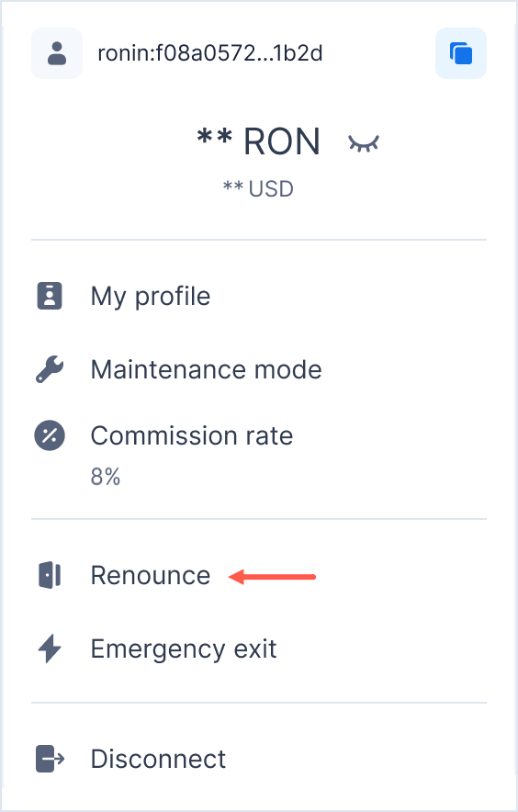Click the hidden USD balance value
The width and height of the screenshot is (518, 812).
tap(258, 189)
